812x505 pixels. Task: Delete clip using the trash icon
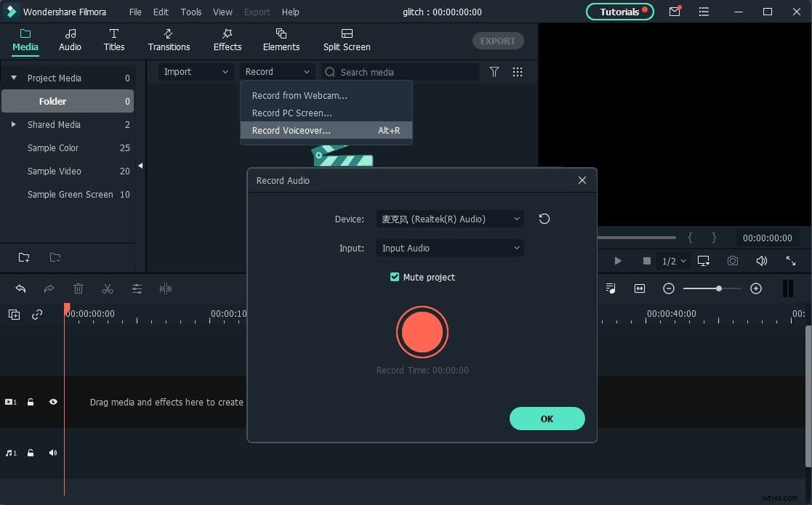79,288
